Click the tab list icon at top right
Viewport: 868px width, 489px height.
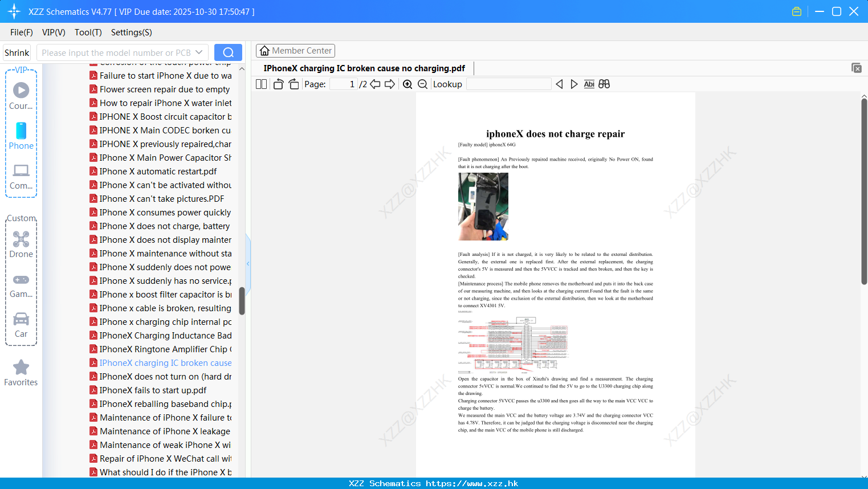tap(856, 68)
